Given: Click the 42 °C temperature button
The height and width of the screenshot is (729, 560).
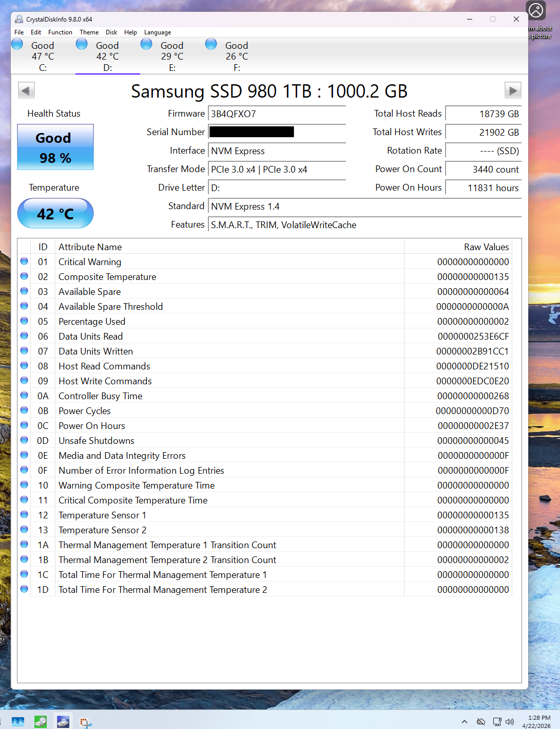Looking at the screenshot, I should (x=55, y=214).
